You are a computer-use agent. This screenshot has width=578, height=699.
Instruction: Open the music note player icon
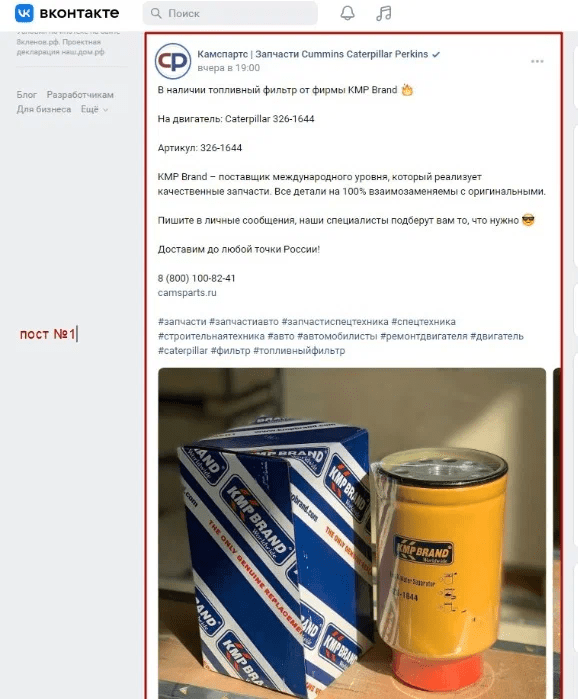click(384, 13)
